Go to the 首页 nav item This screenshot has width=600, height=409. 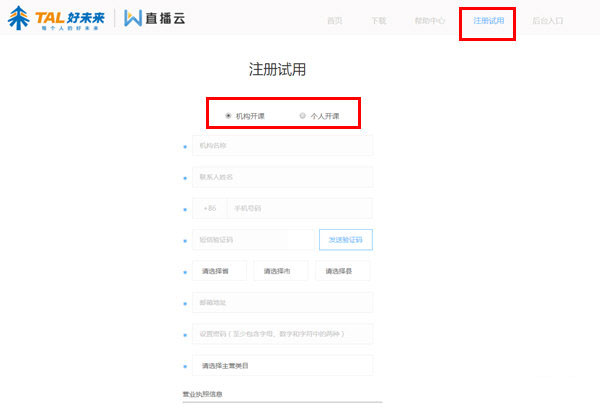335,21
